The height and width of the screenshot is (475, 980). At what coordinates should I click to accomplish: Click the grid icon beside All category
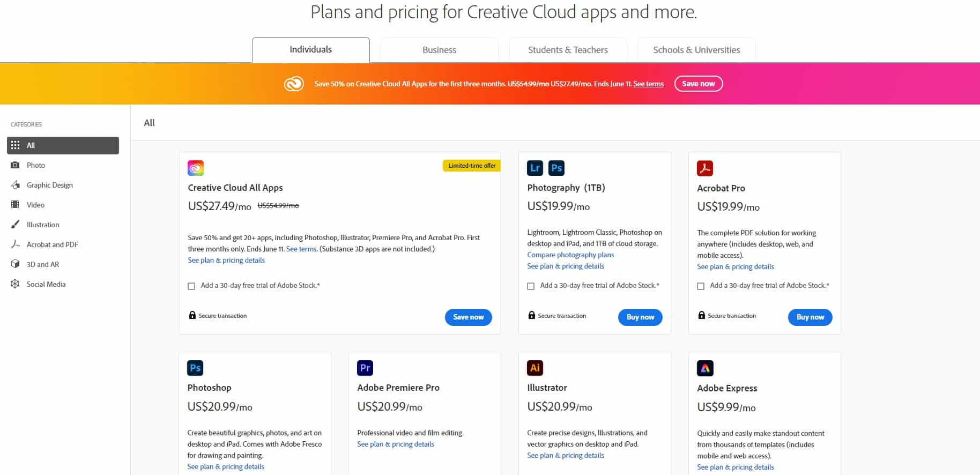pyautogui.click(x=15, y=145)
